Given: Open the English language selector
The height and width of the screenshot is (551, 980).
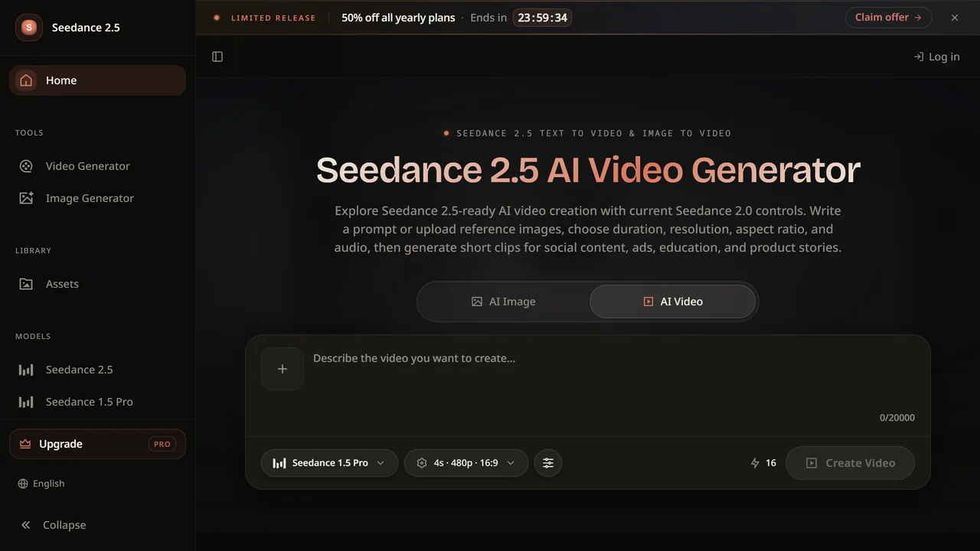Looking at the screenshot, I should [41, 484].
